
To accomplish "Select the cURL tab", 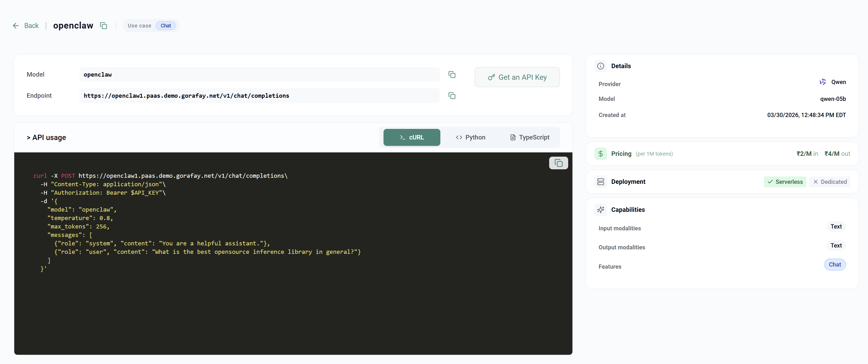I will pos(412,138).
